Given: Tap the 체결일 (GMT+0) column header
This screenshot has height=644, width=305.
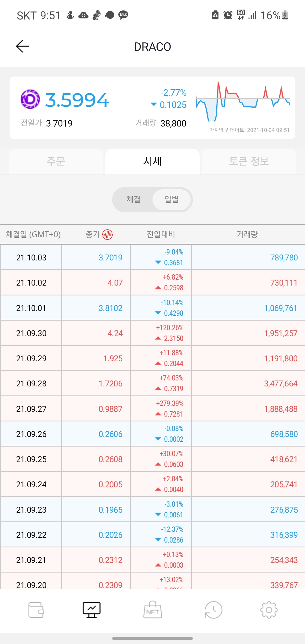Looking at the screenshot, I should (x=33, y=234).
